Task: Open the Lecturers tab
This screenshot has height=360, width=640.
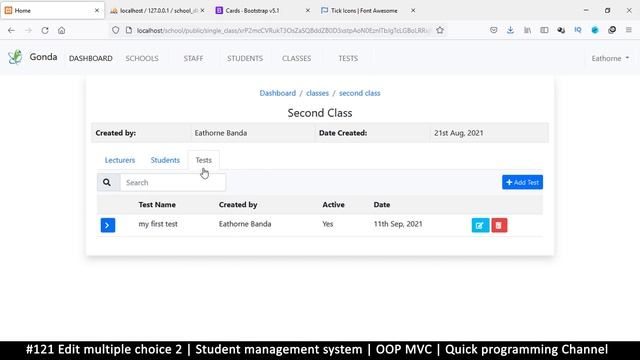Action: pyautogui.click(x=120, y=160)
